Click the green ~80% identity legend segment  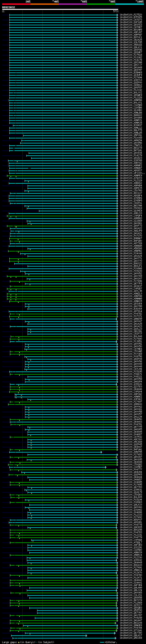(101, 4)
